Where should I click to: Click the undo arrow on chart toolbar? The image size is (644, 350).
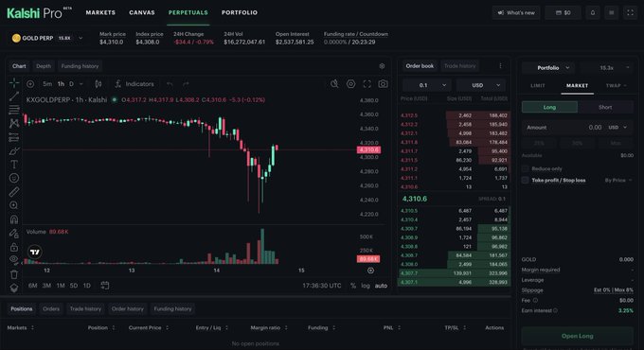coord(170,84)
